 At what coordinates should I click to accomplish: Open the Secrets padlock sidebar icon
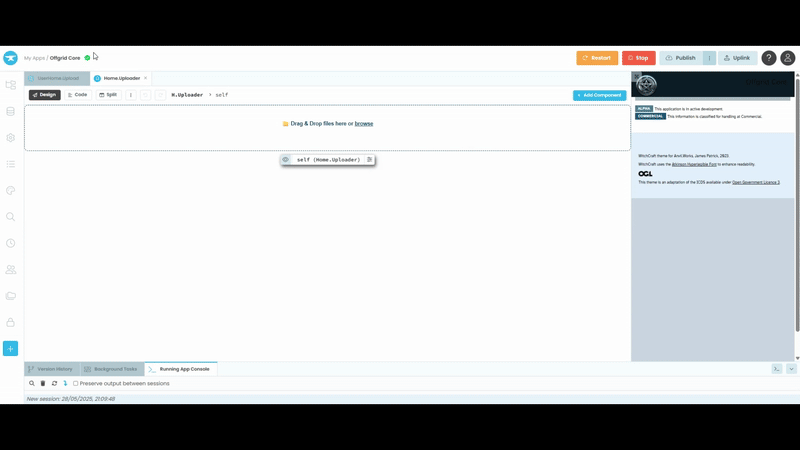11,322
